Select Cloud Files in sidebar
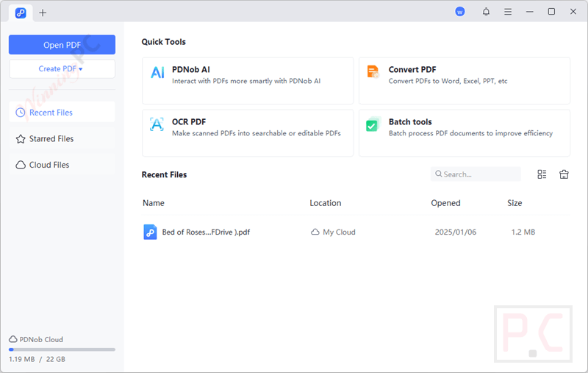 (62, 165)
